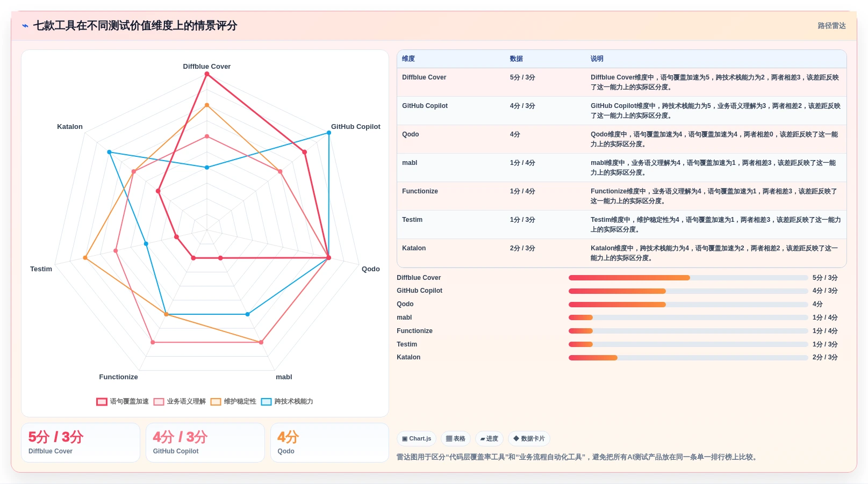Click the 2分 / 3分 value in Katalon table row
This screenshot has width=868, height=484.
(522, 248)
